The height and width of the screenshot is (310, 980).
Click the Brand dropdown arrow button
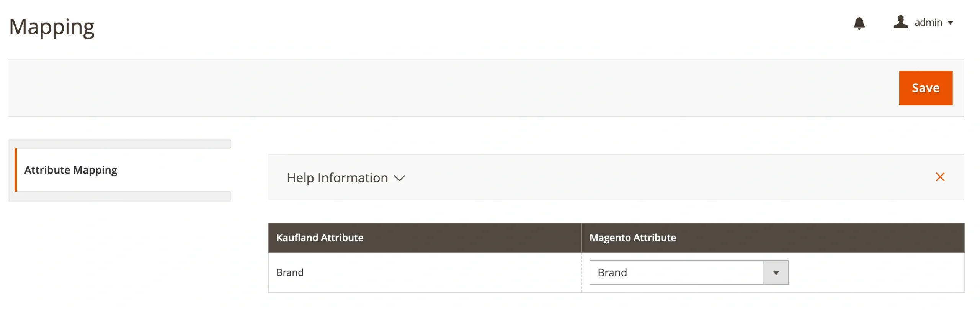click(776, 272)
